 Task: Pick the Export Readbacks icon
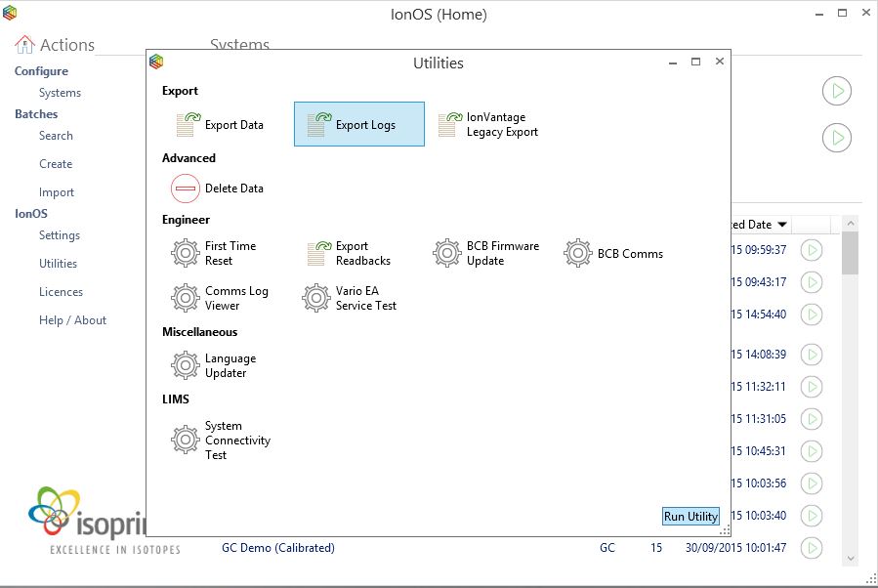[x=316, y=254]
